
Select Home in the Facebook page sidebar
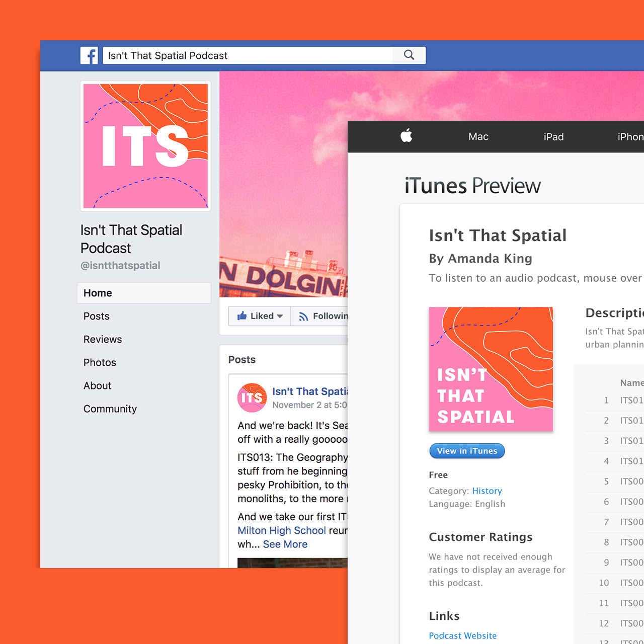tap(144, 293)
